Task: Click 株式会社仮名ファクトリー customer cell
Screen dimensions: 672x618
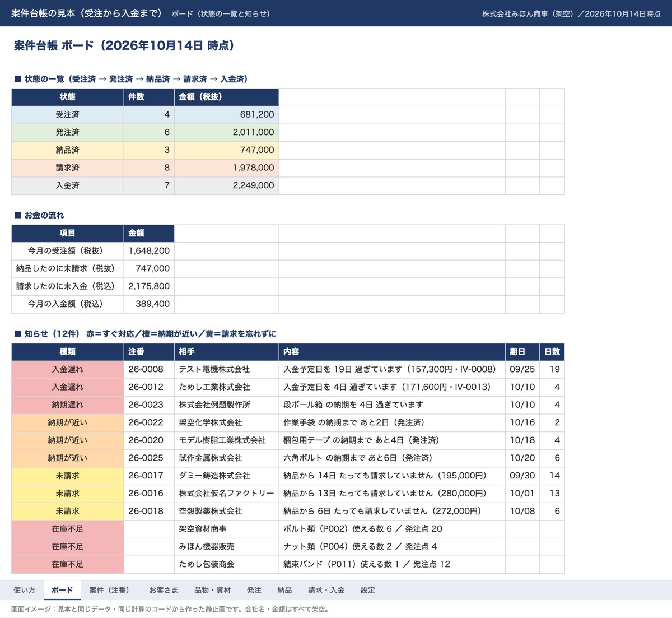Action: click(x=227, y=494)
